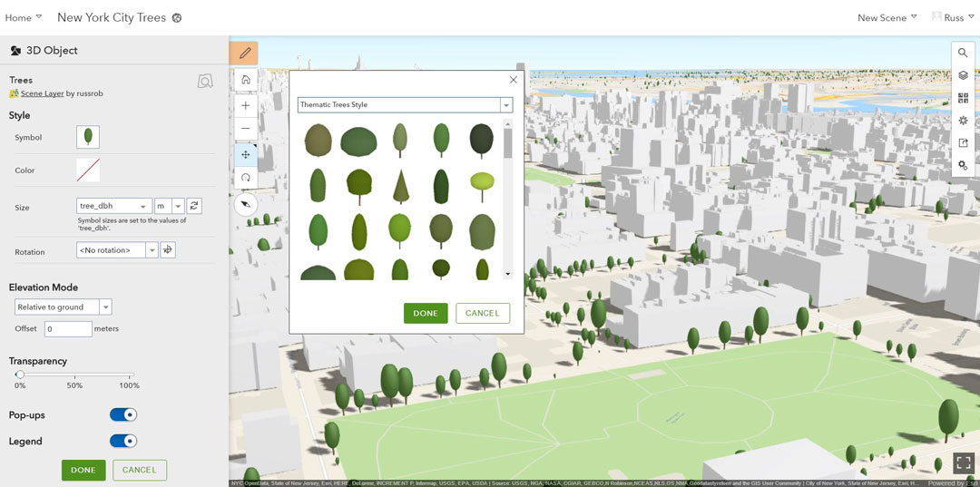Screen dimensions: 980x487
Task: Click the Offset meters input field
Action: pyautogui.click(x=68, y=328)
